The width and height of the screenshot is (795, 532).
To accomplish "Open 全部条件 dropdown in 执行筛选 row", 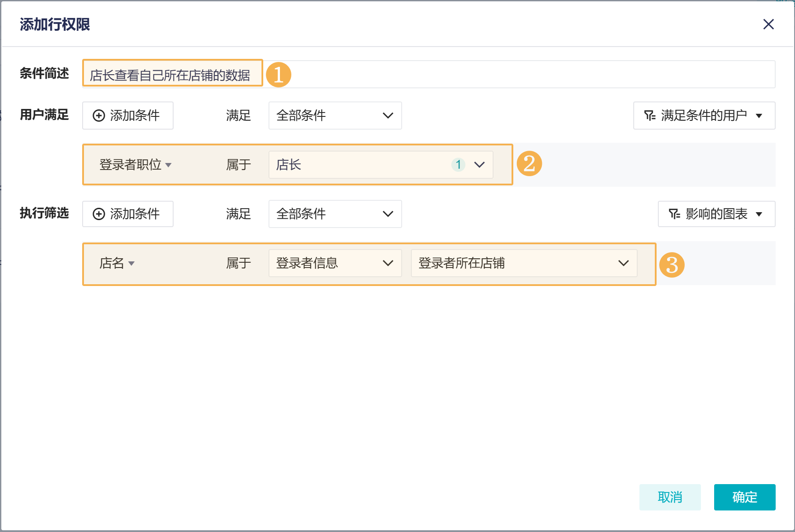I will click(335, 214).
